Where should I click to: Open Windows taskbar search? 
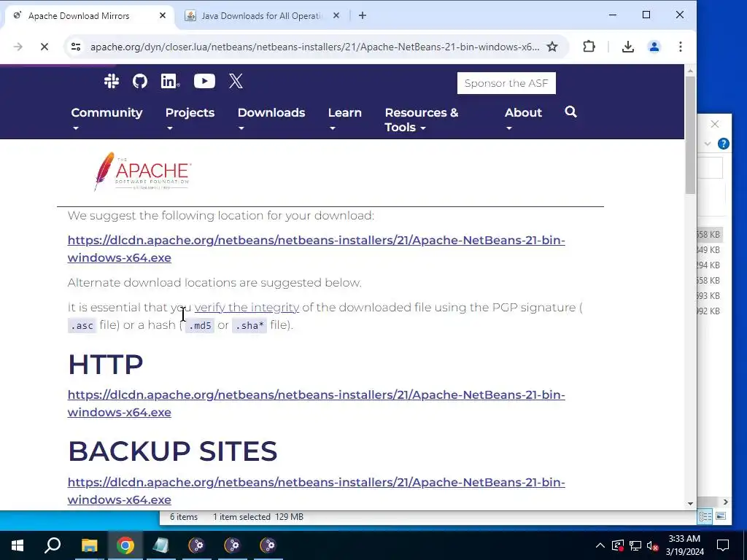(x=53, y=545)
